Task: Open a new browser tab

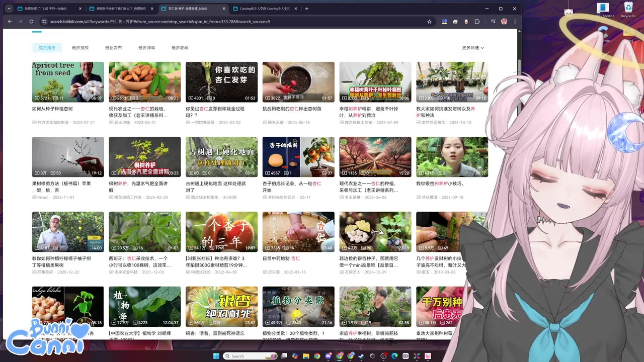Action: coord(307,9)
